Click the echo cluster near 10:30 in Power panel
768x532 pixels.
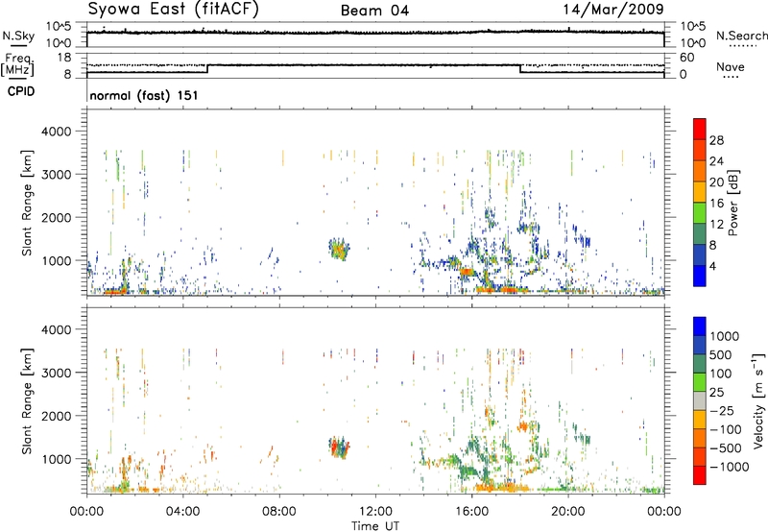coord(339,249)
